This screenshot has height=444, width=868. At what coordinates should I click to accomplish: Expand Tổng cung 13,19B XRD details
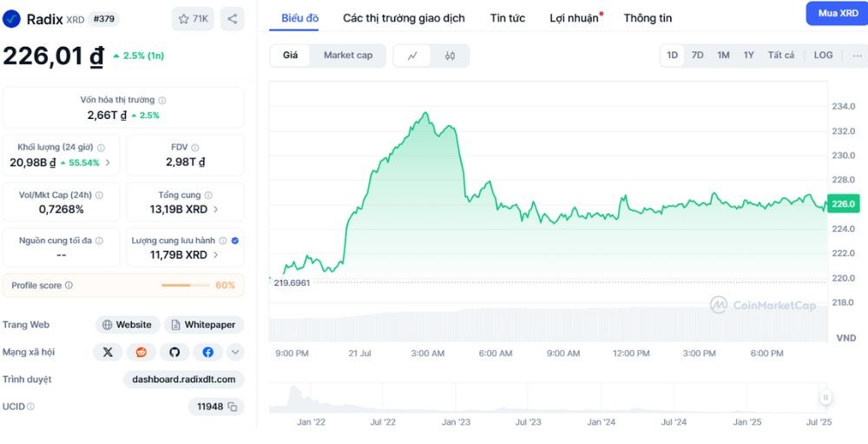pos(215,209)
